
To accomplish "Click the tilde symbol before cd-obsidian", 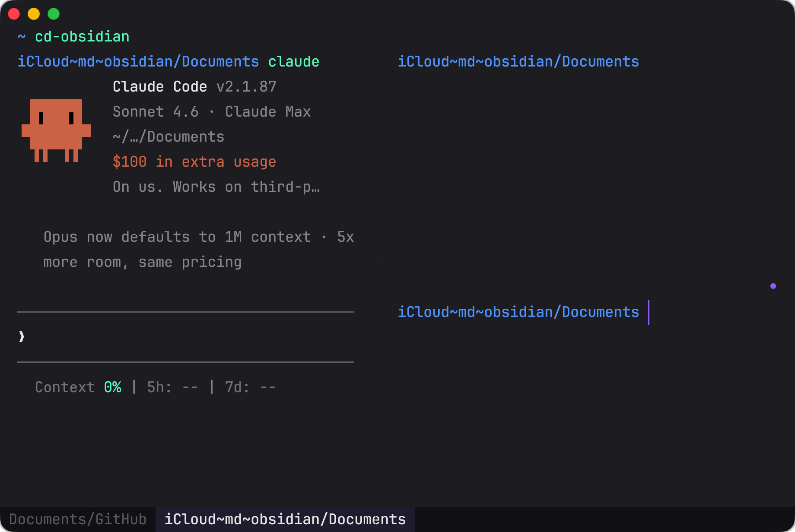I will [22, 37].
